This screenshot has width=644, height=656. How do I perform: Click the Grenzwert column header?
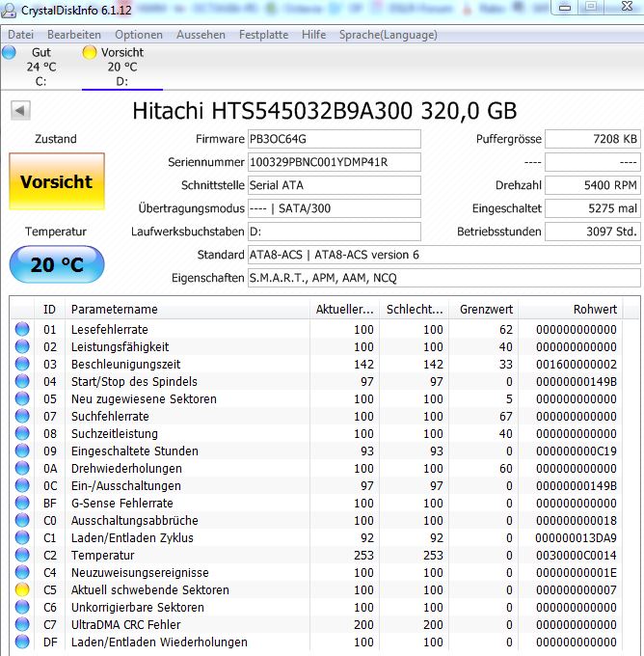[x=484, y=309]
